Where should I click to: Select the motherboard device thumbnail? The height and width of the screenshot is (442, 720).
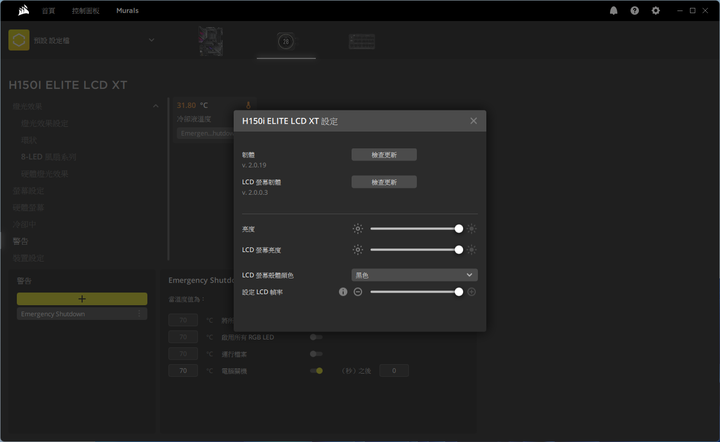point(211,41)
